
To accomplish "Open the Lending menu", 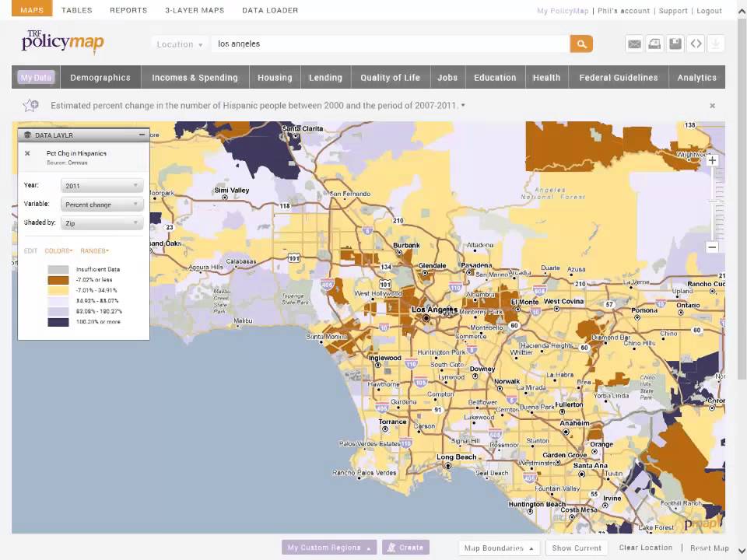I will pyautogui.click(x=325, y=77).
